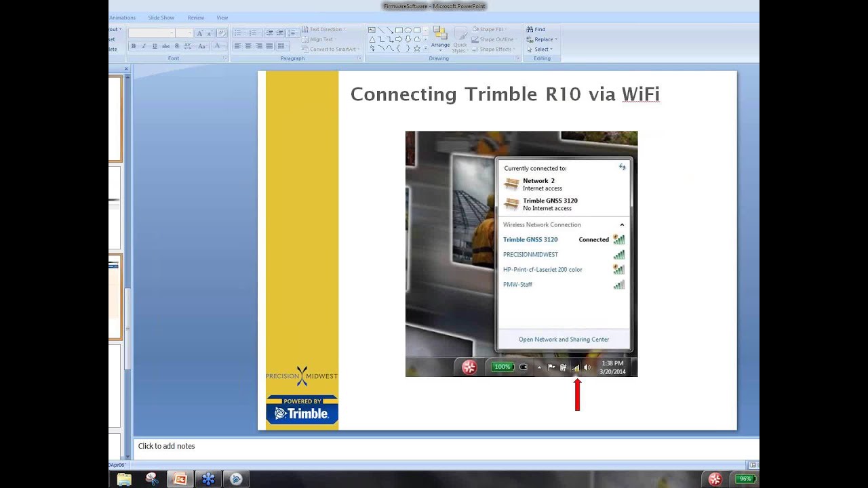Open Drawing Format Shape dialog launcher
This screenshot has height=488, width=868.
517,58
